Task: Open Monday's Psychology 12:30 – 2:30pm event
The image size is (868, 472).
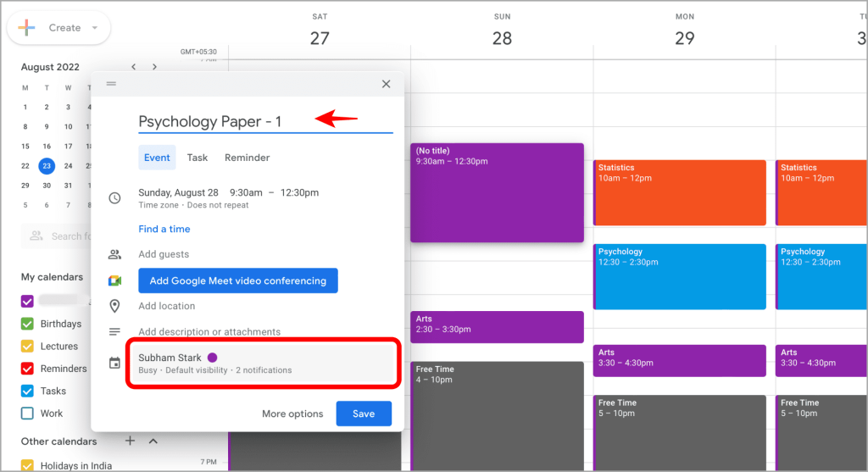Action: click(679, 276)
